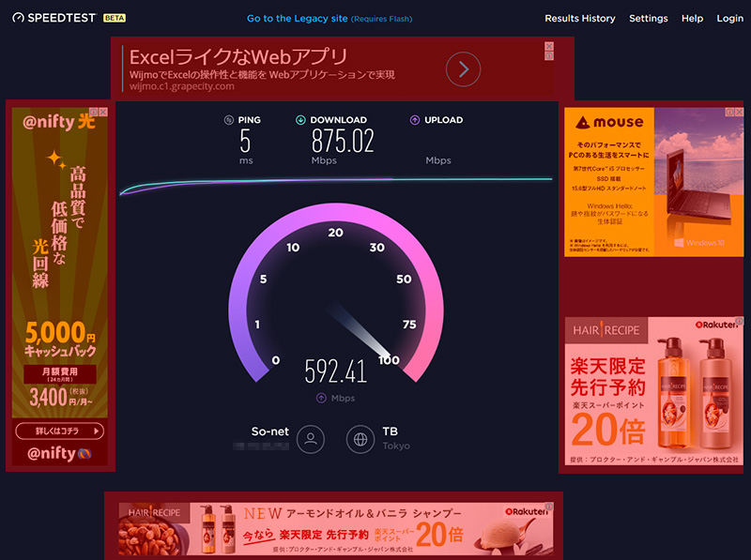Click the Speedtest logo in header

54,18
